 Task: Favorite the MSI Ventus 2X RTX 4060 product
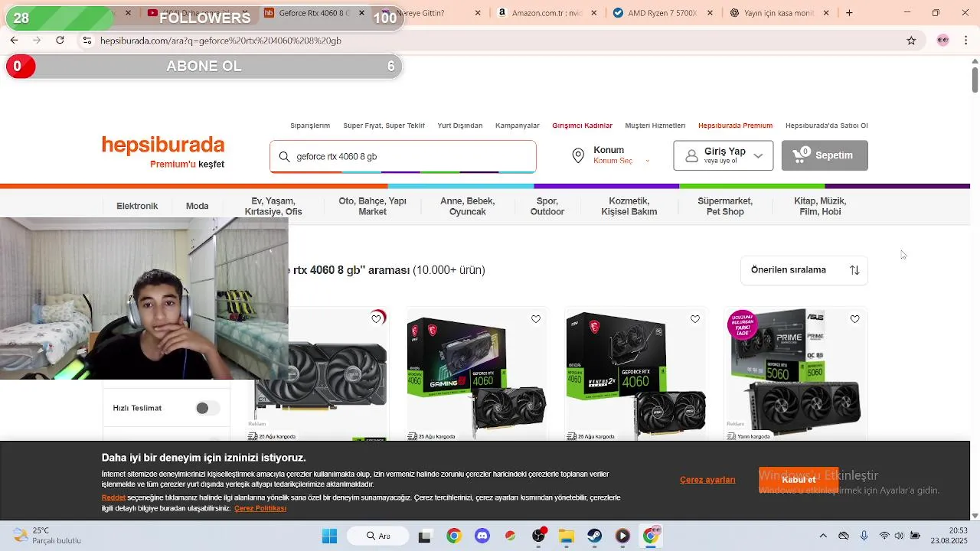(x=695, y=319)
